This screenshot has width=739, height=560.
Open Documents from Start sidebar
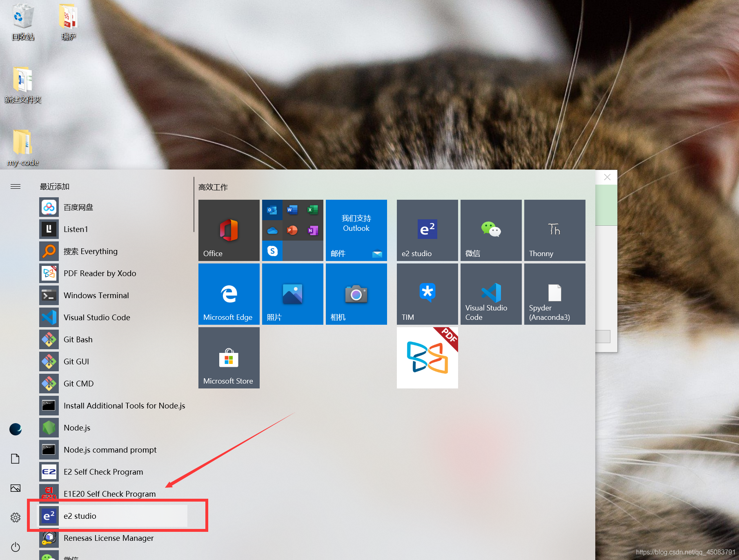[x=16, y=459]
